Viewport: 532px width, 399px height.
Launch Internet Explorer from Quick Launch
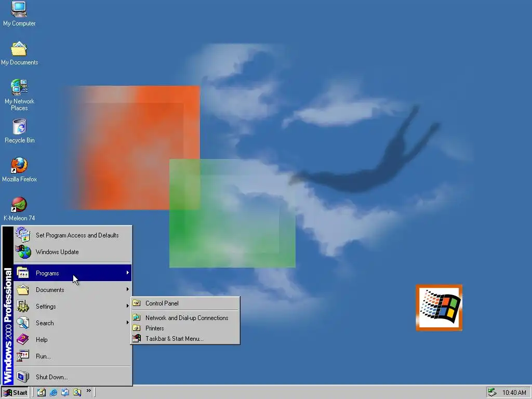coord(54,393)
